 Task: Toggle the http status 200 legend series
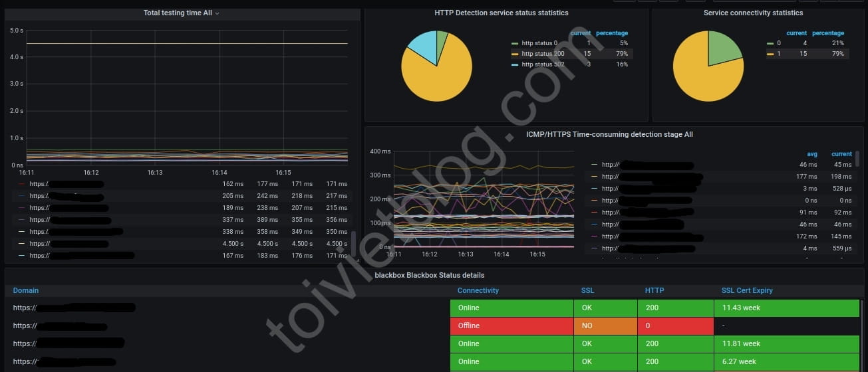[x=543, y=54]
